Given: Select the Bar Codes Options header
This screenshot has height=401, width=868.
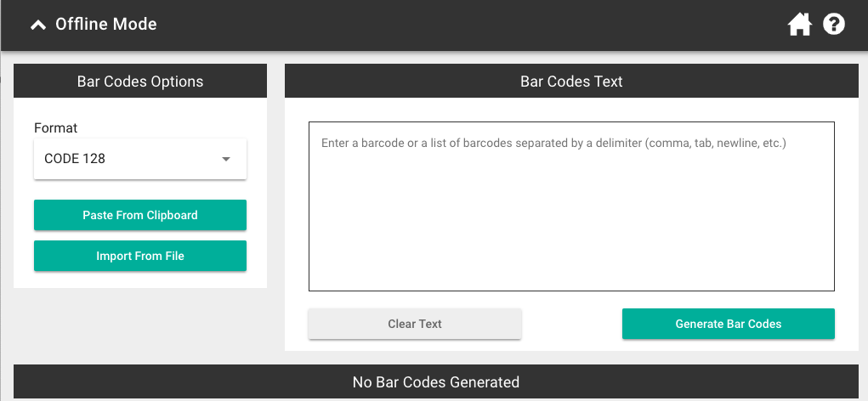Looking at the screenshot, I should (x=140, y=82).
